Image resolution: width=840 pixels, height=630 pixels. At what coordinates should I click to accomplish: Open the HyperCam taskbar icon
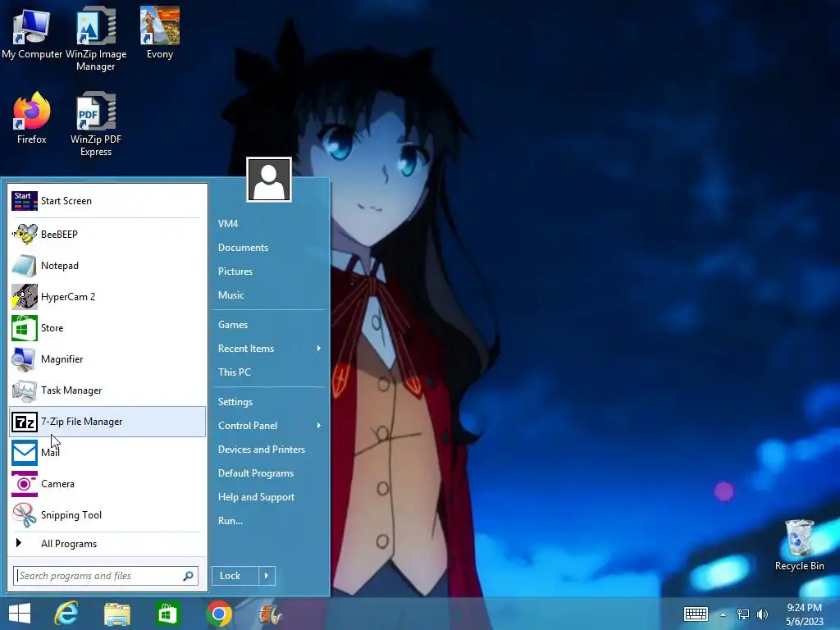point(269,614)
